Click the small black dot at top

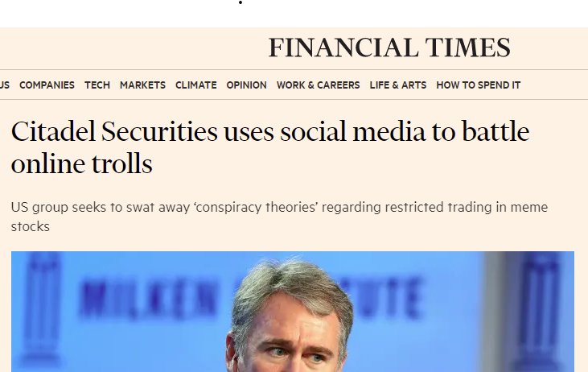241,2
